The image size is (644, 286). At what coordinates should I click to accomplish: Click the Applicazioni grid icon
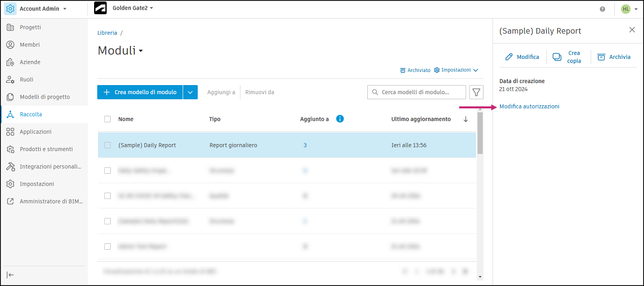point(10,131)
